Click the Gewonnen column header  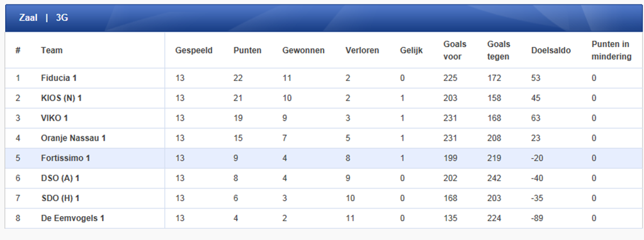(x=303, y=50)
